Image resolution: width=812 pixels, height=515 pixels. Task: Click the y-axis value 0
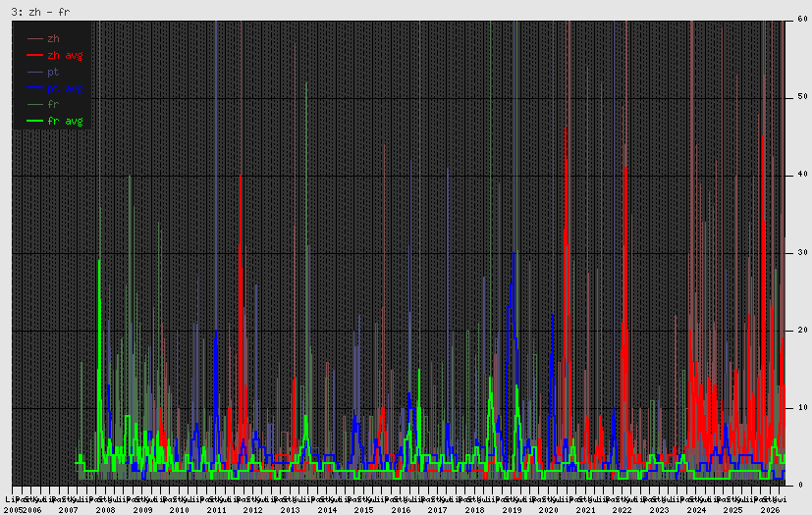tap(800, 485)
